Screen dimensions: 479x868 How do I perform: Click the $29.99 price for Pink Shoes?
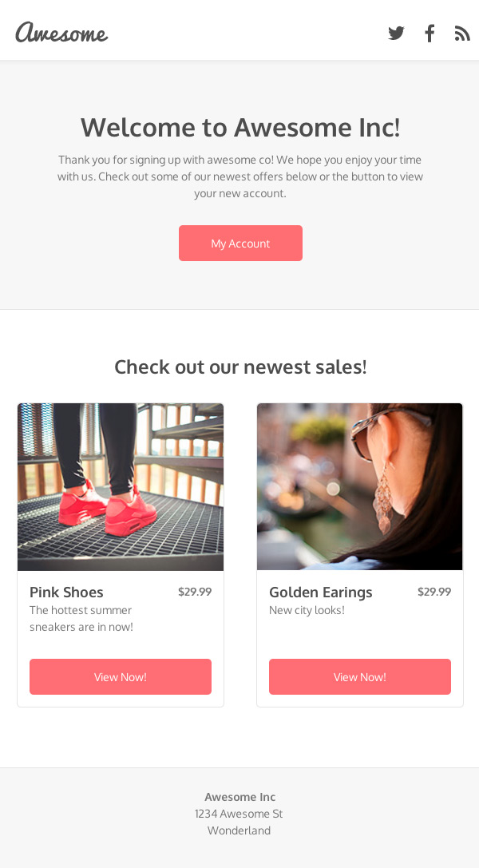[195, 592]
